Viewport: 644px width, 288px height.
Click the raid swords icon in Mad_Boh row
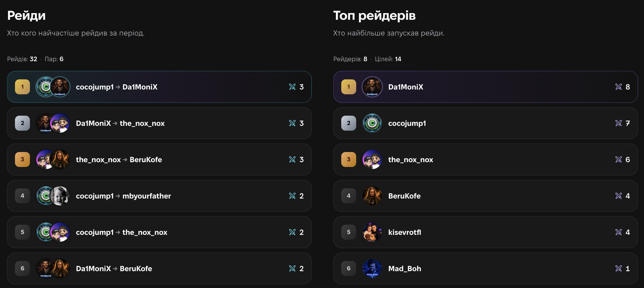tap(619, 268)
